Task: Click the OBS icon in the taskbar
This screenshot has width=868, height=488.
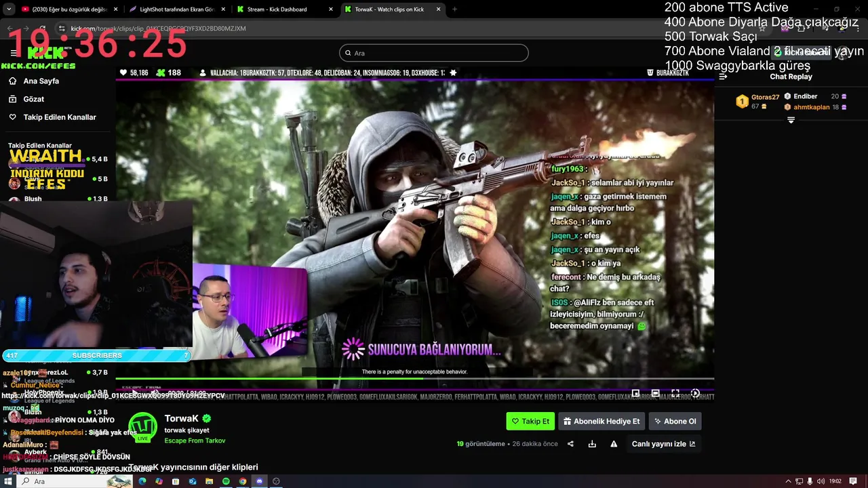Action: 276,481
